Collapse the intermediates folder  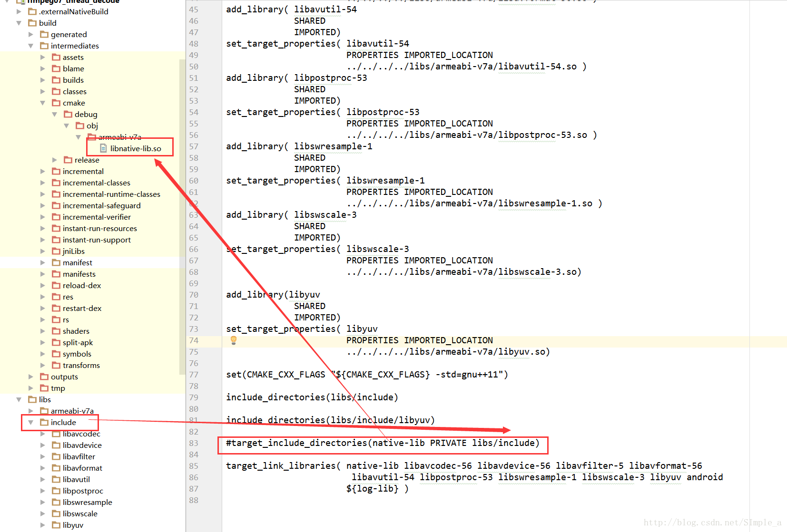[x=31, y=46]
